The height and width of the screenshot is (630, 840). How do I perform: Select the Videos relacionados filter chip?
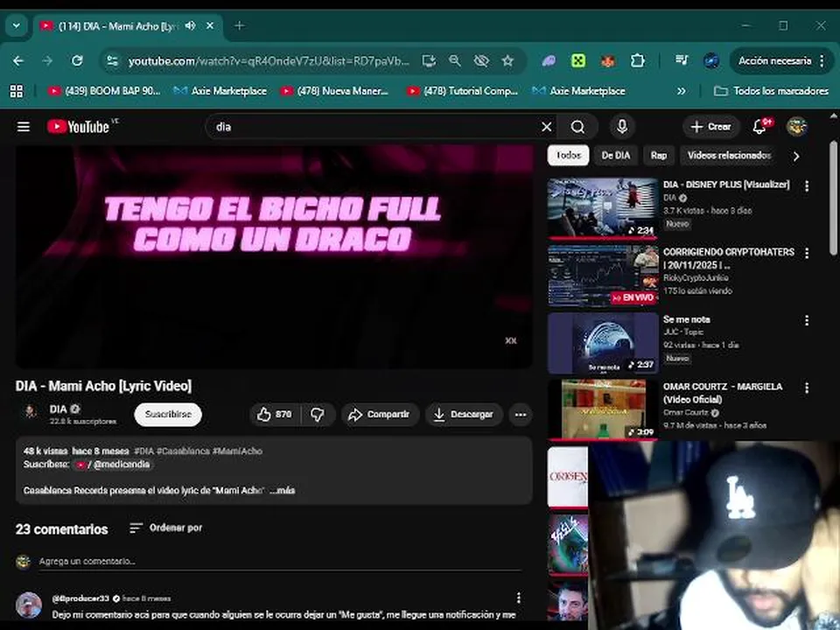click(729, 156)
